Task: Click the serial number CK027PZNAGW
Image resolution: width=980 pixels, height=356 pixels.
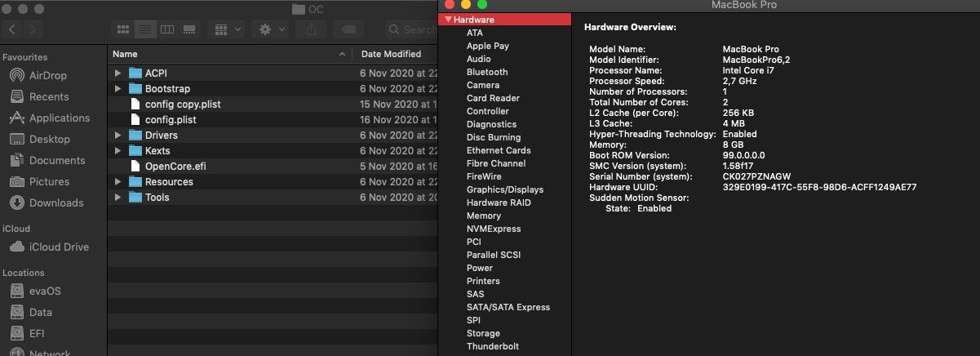Action: (x=756, y=176)
